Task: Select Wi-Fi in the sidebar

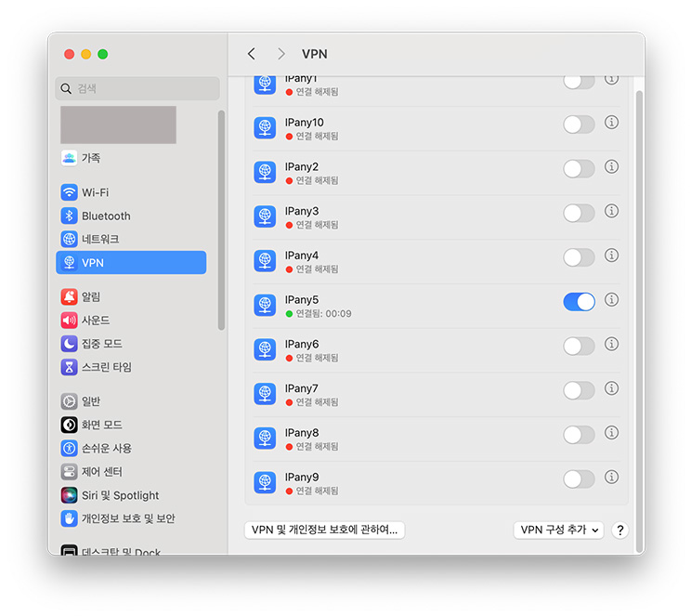Action: 95,192
